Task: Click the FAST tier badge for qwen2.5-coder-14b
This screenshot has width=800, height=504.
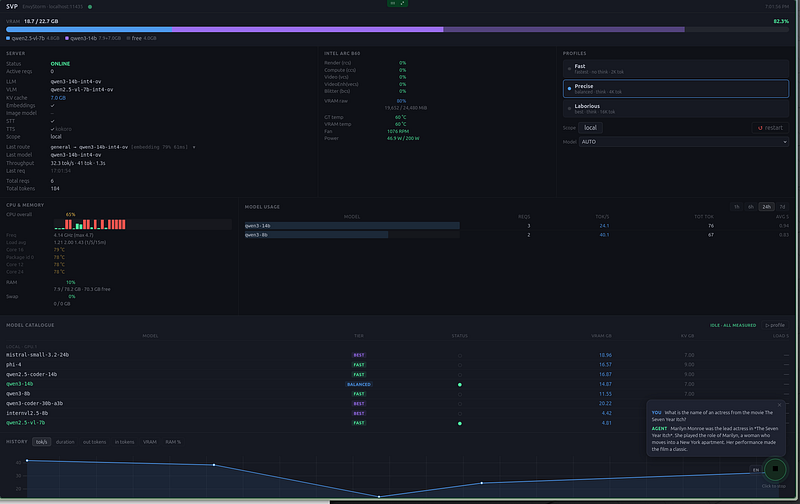Action: coord(359,374)
